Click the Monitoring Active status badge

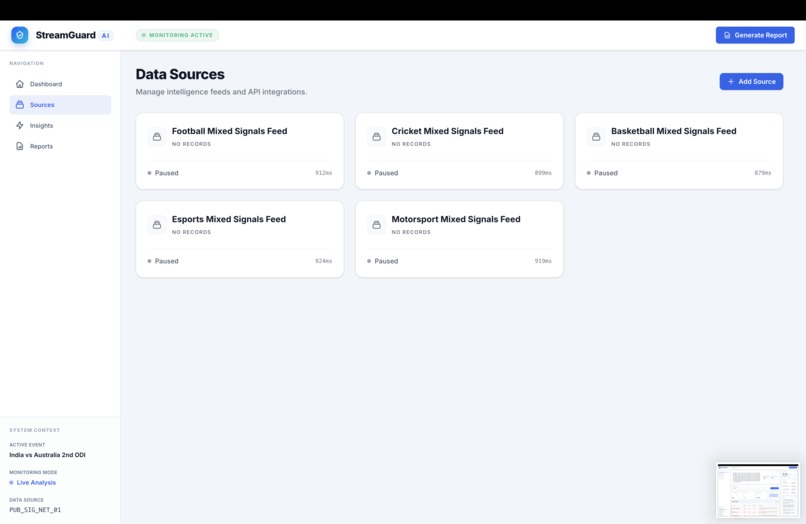[x=177, y=35]
